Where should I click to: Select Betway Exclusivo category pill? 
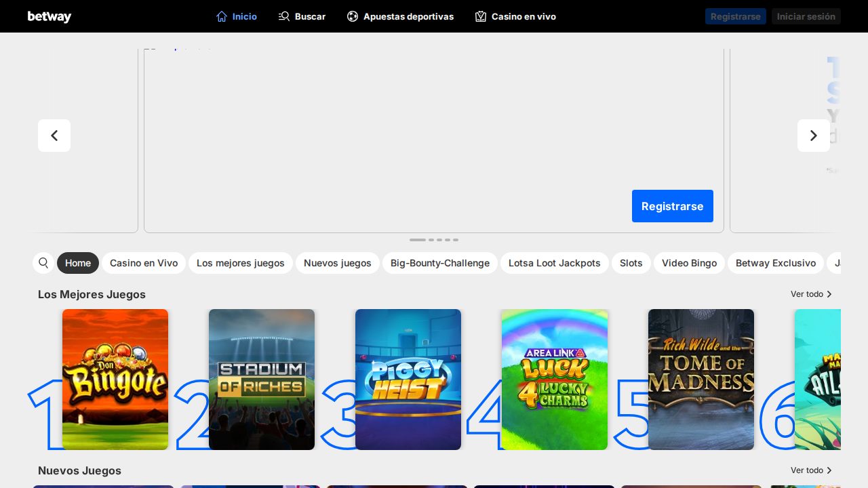pos(776,263)
